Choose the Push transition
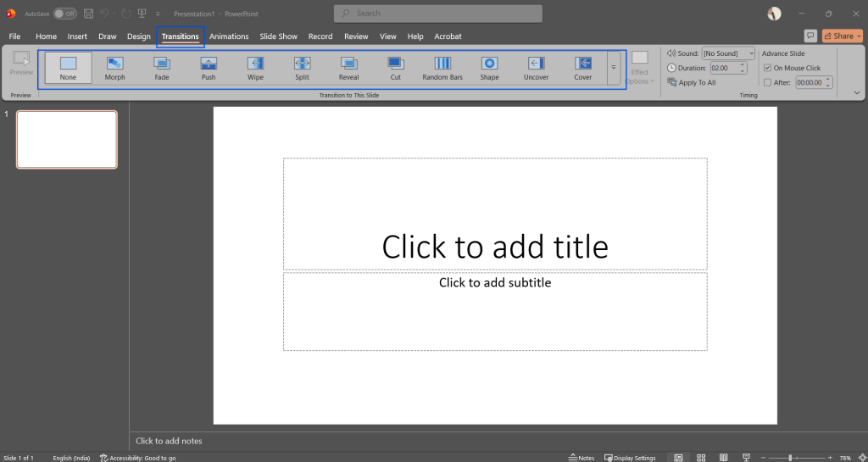 point(209,68)
